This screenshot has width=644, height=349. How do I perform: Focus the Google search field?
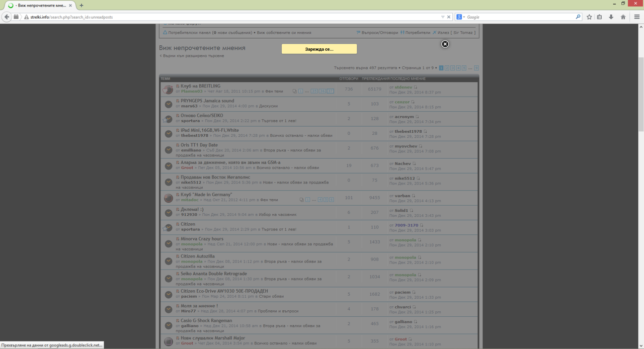(520, 17)
